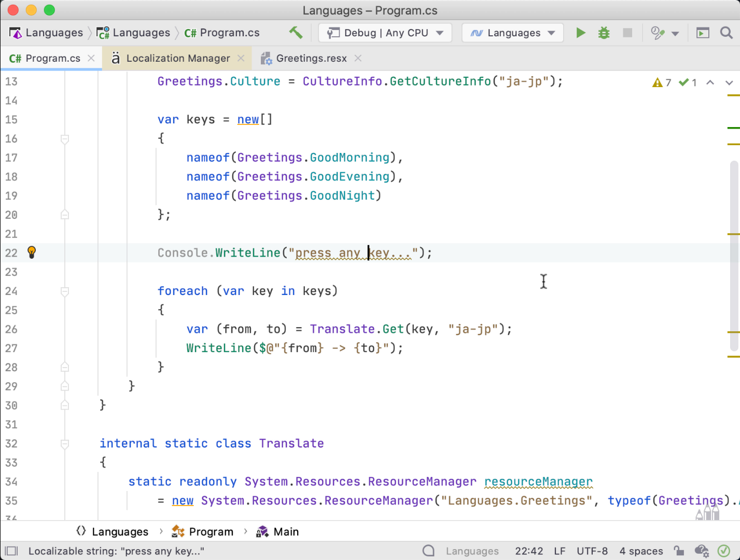Expand the Languages run configuration dropdown
This screenshot has width=740, height=560.
pyautogui.click(x=512, y=33)
